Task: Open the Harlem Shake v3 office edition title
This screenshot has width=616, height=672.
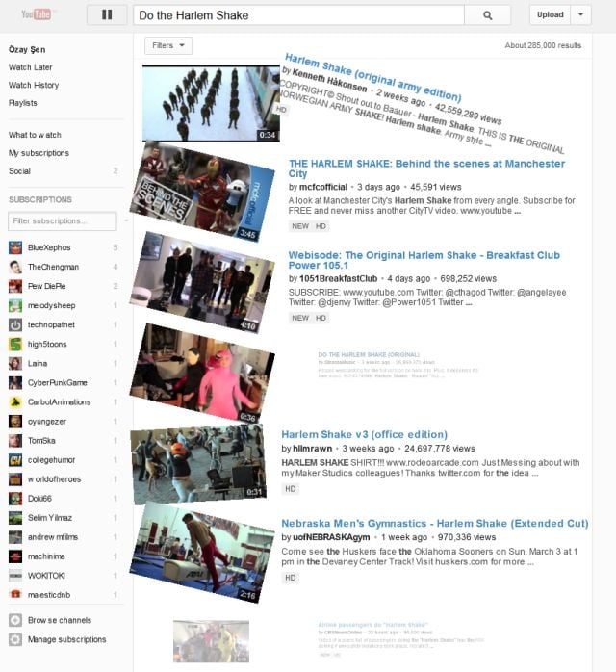Action: (364, 434)
